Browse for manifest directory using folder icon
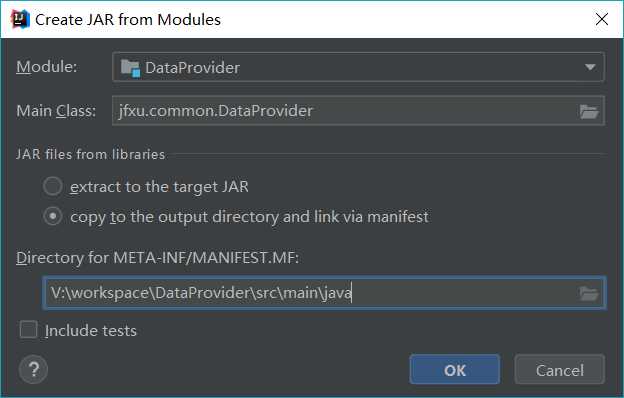The image size is (624, 398). point(589,294)
